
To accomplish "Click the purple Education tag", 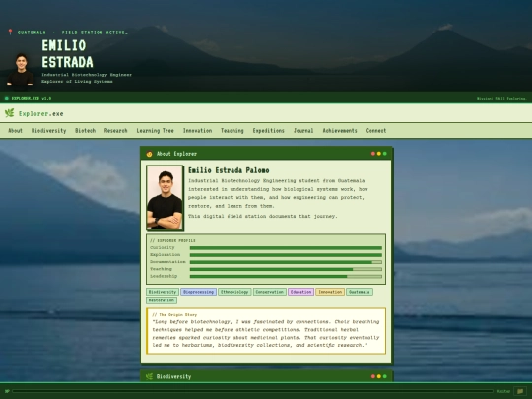I will click(300, 292).
